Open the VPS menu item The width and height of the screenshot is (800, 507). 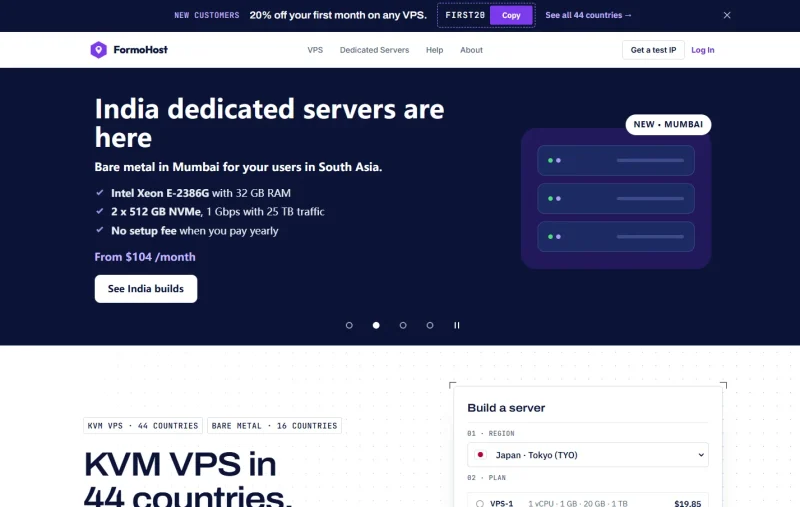click(315, 50)
